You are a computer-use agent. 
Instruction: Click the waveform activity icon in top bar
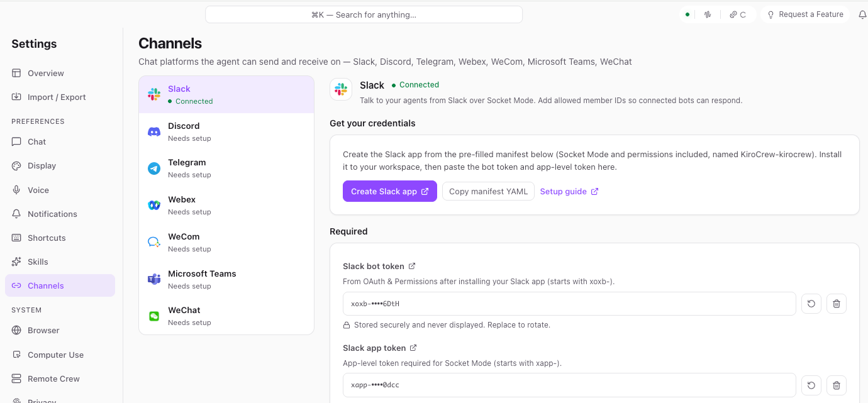click(708, 14)
